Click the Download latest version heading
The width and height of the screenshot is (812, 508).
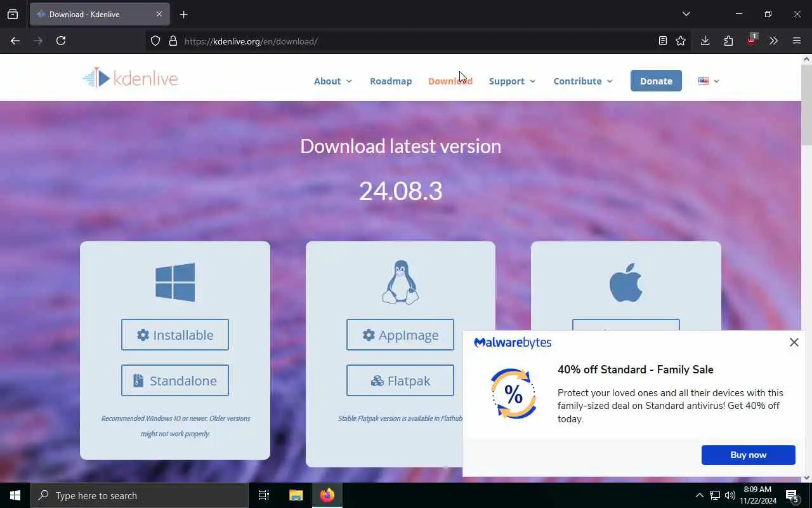pos(401,146)
